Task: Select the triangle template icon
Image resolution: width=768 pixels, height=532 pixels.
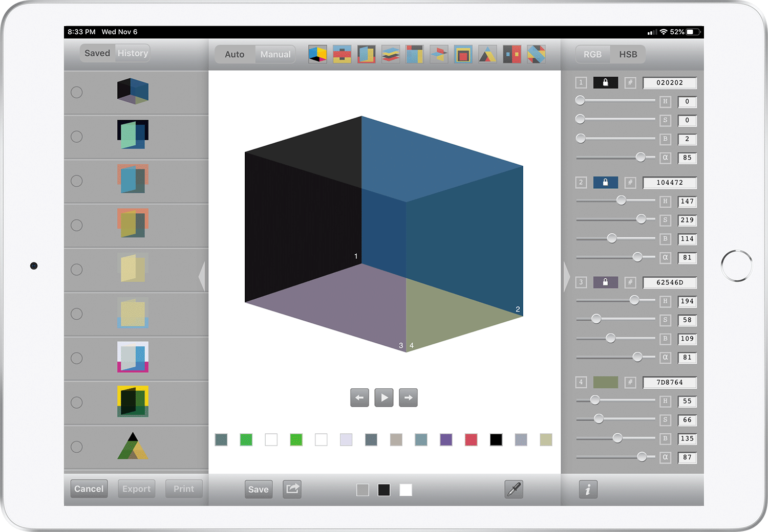Action: (487, 54)
